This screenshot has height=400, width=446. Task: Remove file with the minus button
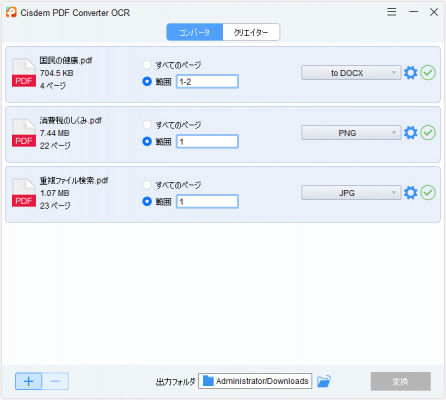coord(55,381)
